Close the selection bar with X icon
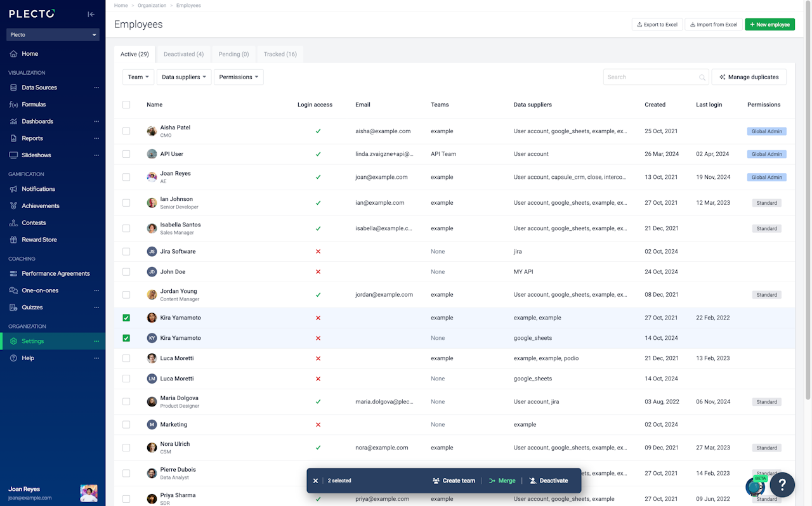The height and width of the screenshot is (506, 812). (315, 481)
